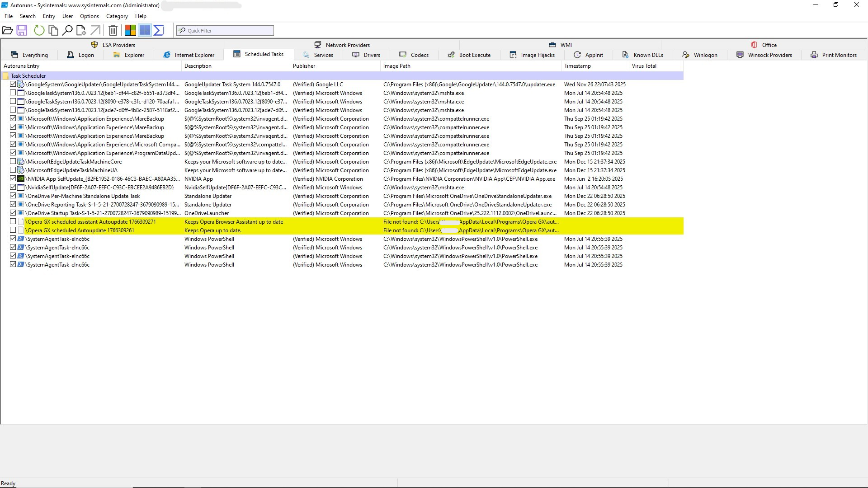Refresh the autoruns list
Image resolution: width=868 pixels, height=488 pixels.
pos(39,30)
